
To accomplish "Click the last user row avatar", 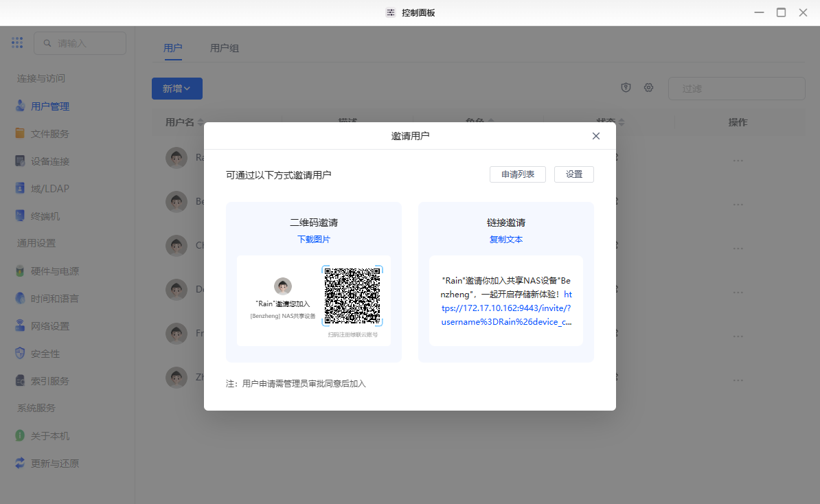I will pos(176,378).
